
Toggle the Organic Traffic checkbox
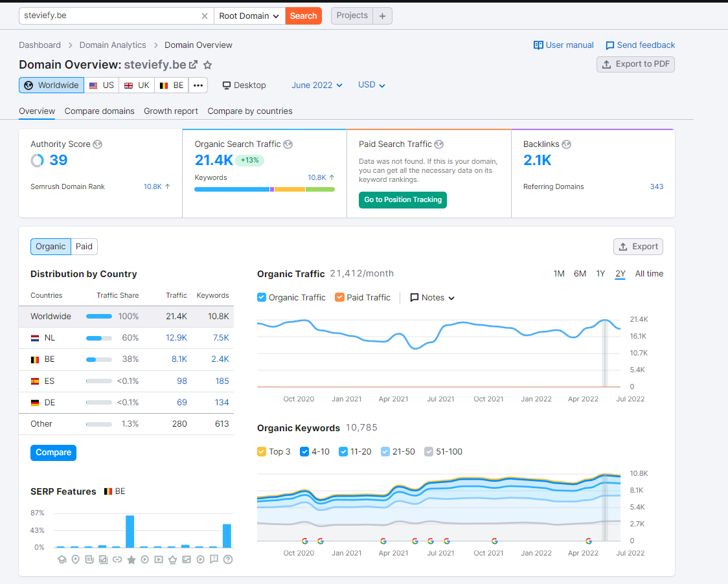pyautogui.click(x=262, y=297)
